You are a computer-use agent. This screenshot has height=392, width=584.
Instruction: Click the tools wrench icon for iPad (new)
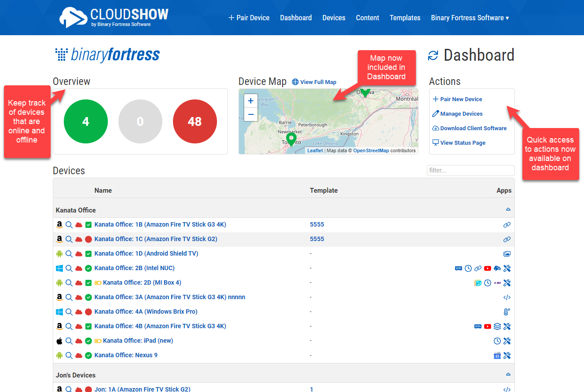[507, 341]
